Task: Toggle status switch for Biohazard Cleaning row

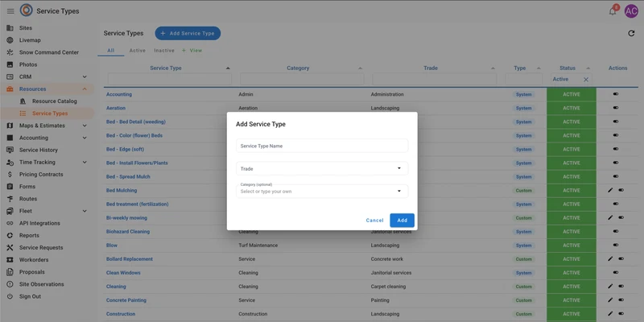Action: (616, 232)
